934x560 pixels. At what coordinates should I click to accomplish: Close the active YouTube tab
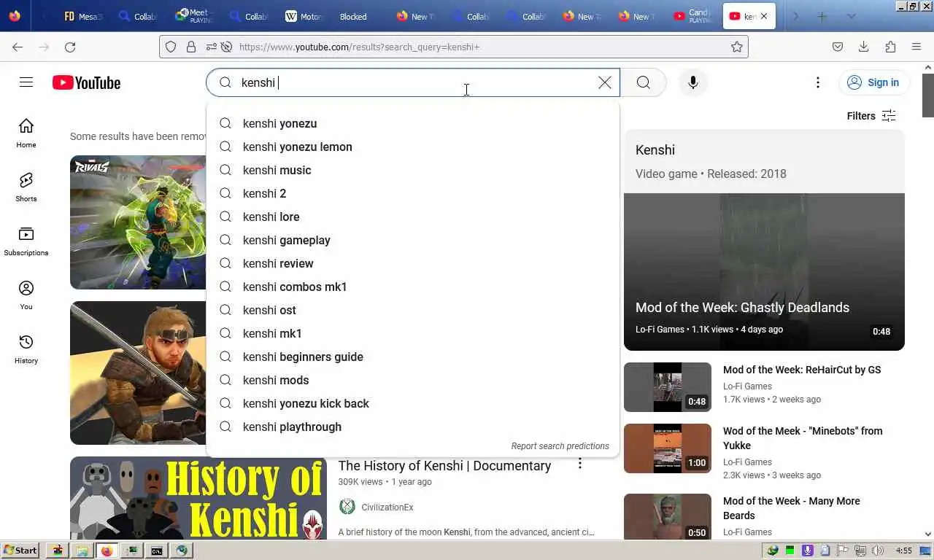click(x=764, y=16)
